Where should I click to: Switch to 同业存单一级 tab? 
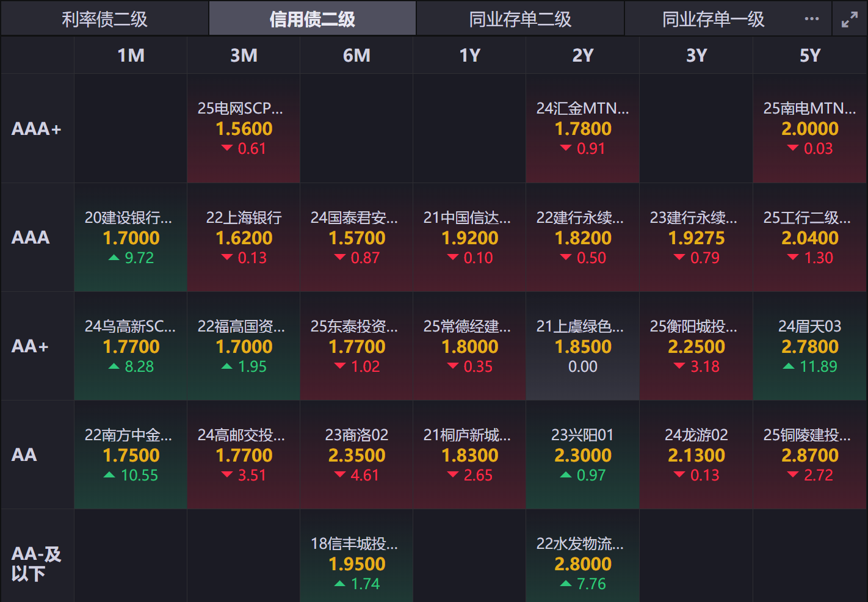(713, 19)
